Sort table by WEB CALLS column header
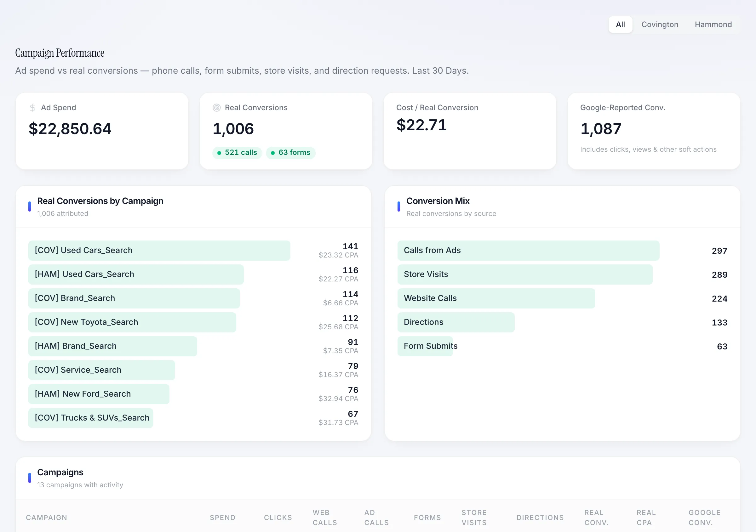756x532 pixels. (x=325, y=518)
